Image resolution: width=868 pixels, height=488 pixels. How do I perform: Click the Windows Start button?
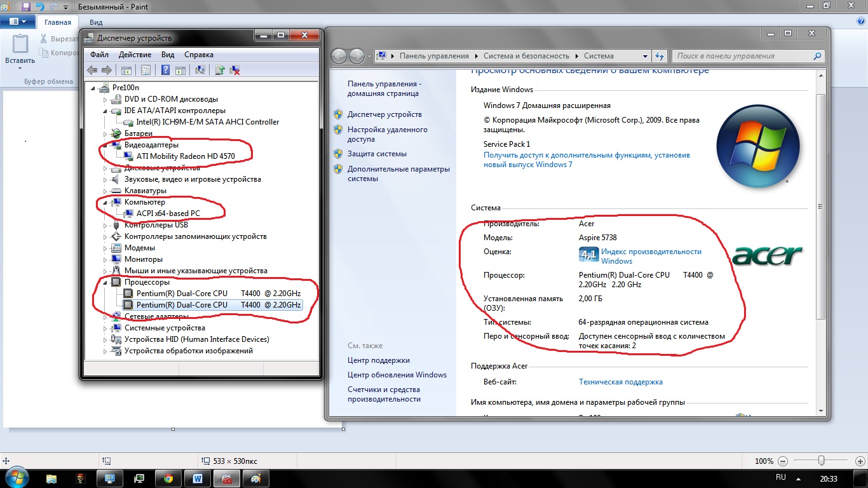16,477
